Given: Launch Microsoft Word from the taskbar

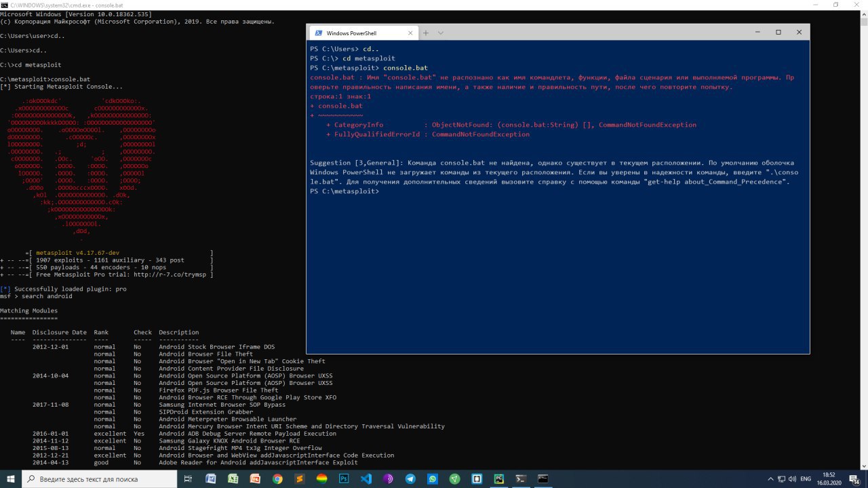Looking at the screenshot, I should tap(211, 479).
